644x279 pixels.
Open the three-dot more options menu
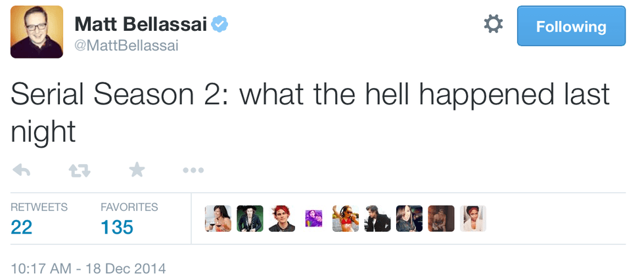[x=193, y=171]
